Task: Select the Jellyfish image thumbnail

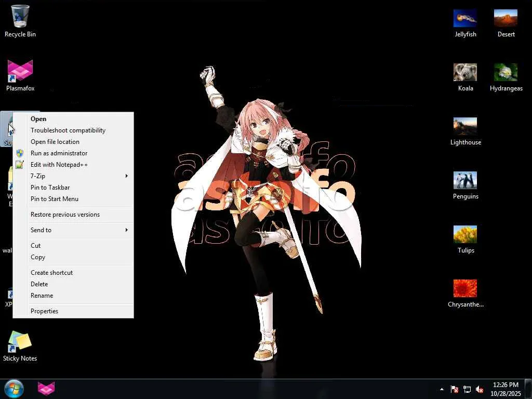Action: (x=465, y=22)
